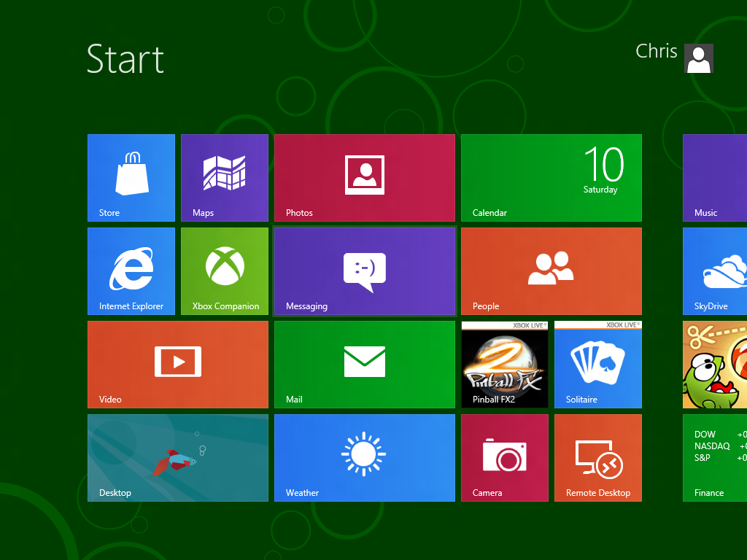This screenshot has height=560, width=747.
Task: Open the Weather tile
Action: pos(365,457)
